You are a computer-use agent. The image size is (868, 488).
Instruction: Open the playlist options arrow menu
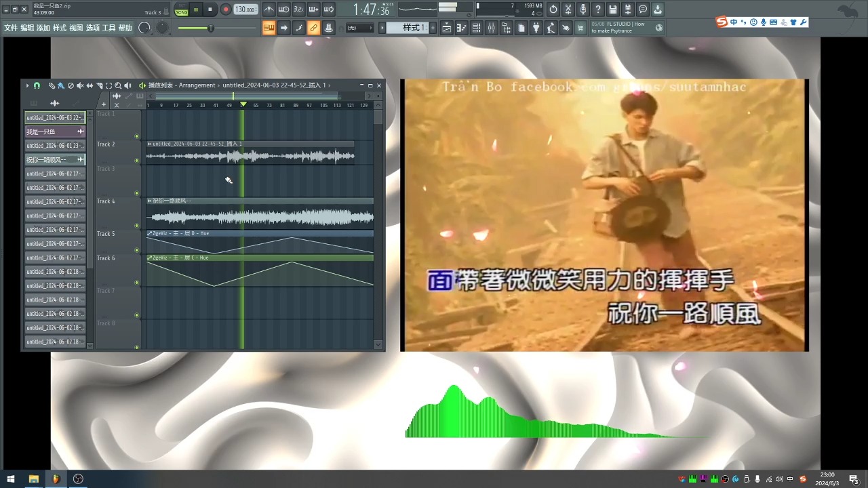coord(27,85)
